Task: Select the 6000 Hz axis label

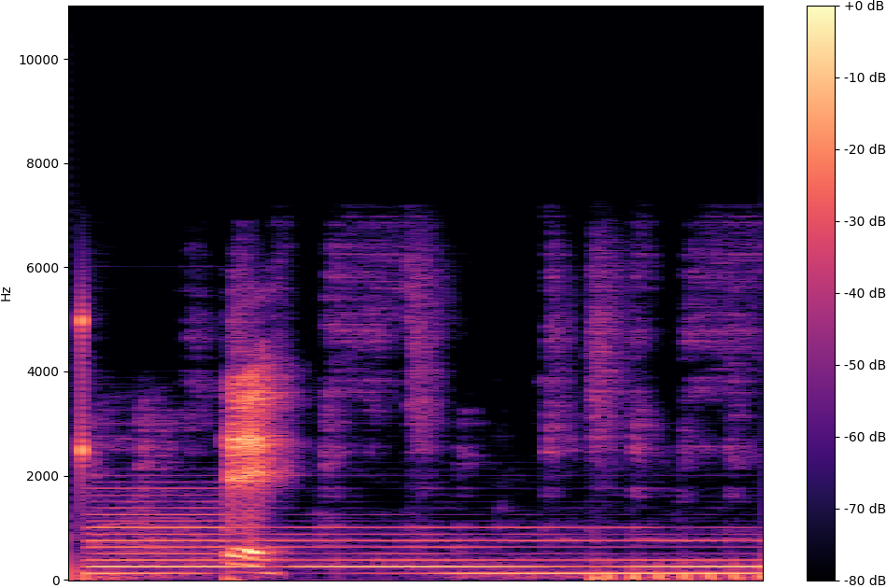Action: click(42, 268)
